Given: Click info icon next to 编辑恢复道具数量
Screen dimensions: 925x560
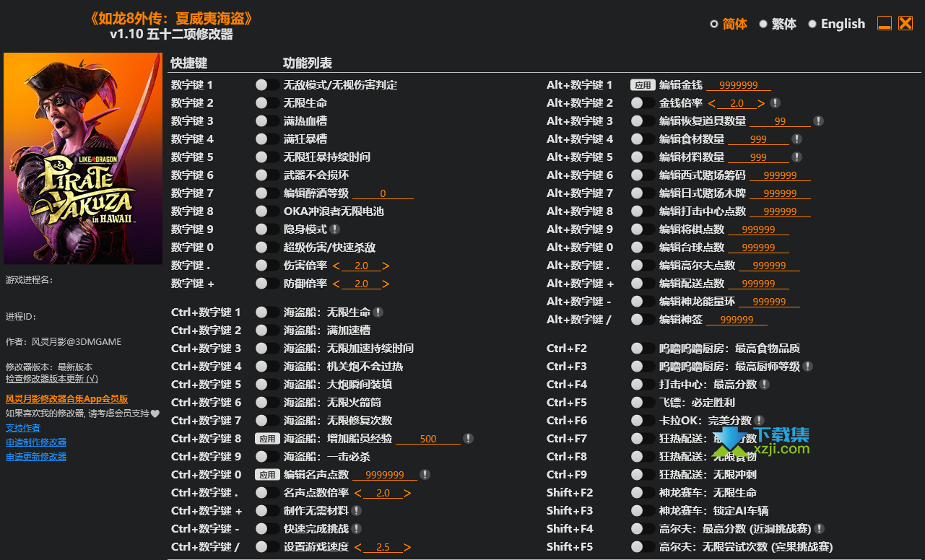Looking at the screenshot, I should [818, 121].
